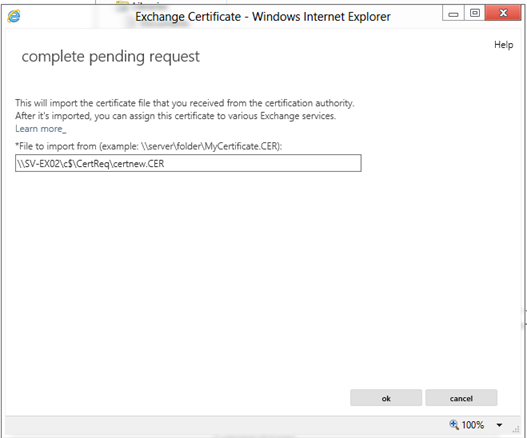Maximize the Exchange Certificate window
The height and width of the screenshot is (438, 527).
click(475, 13)
